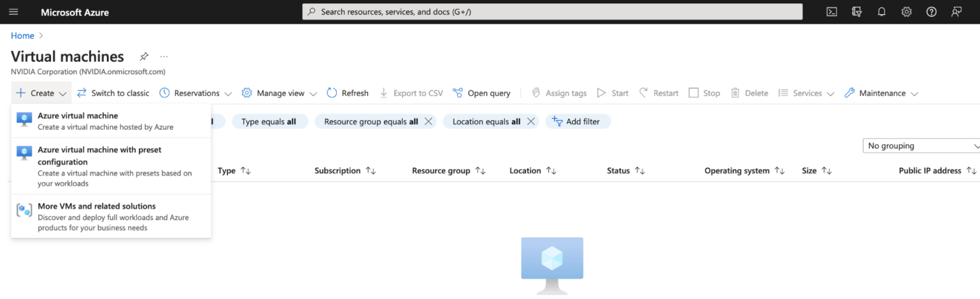Choose More VMs and related solutions

pyautogui.click(x=97, y=207)
